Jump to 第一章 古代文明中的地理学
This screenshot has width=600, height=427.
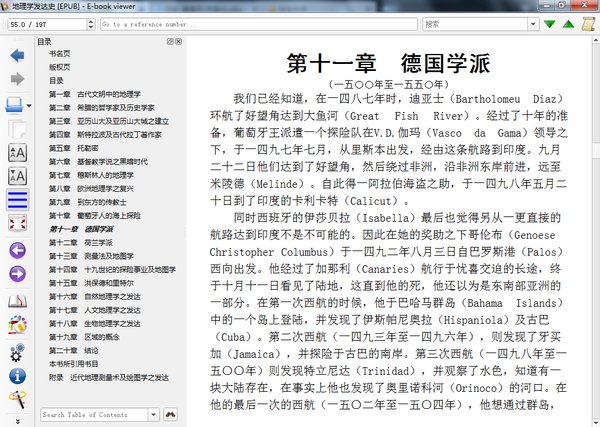pos(95,94)
